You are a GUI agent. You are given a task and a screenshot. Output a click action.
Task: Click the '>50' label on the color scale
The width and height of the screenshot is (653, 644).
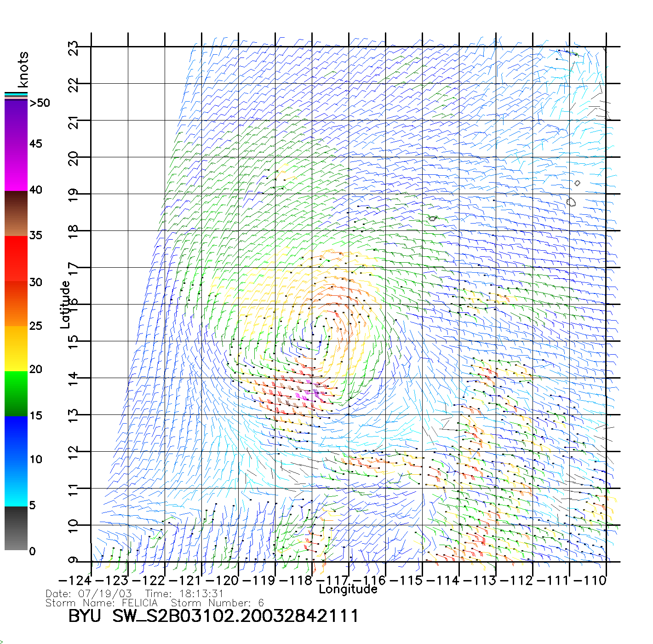(40, 103)
